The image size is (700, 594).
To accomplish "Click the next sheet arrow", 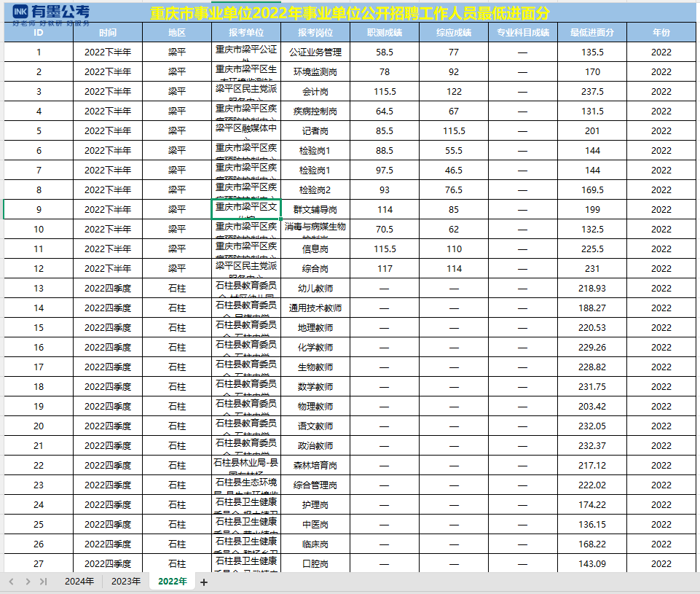I will pyautogui.click(x=28, y=582).
